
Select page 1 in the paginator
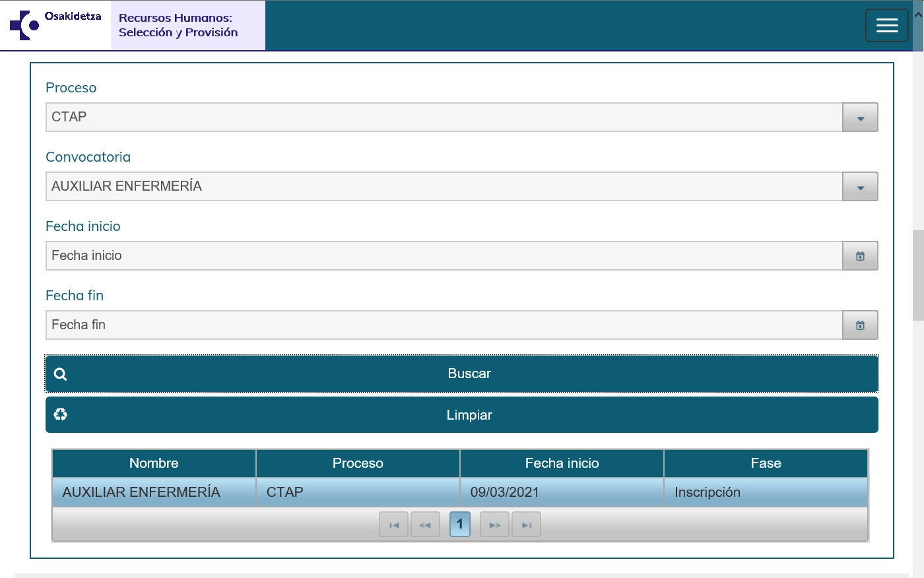tap(460, 525)
